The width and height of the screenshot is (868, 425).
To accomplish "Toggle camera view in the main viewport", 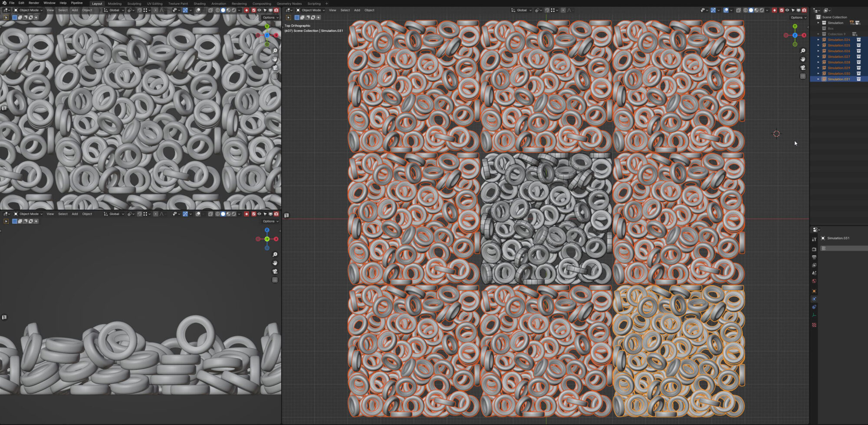I will (803, 68).
